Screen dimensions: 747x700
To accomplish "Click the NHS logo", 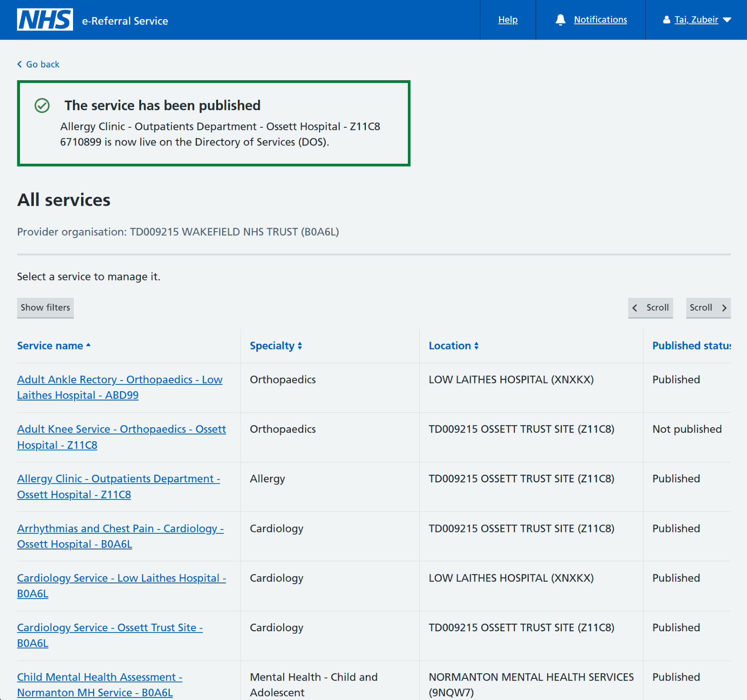I will (x=45, y=20).
